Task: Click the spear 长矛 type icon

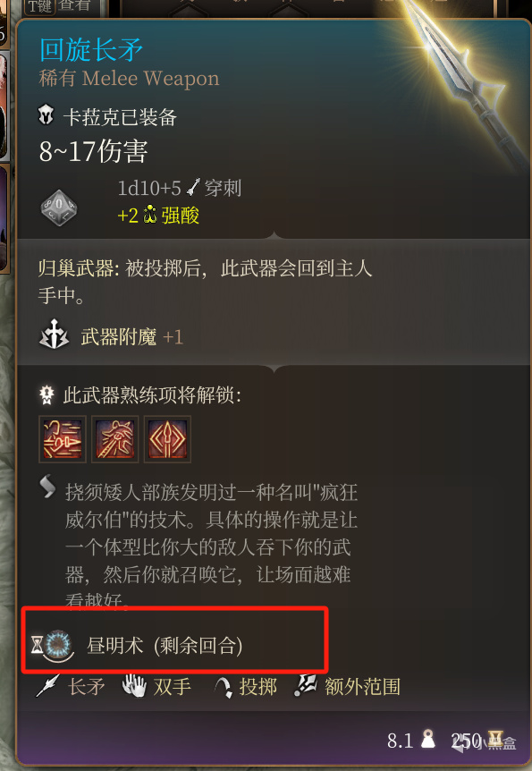Action: pyautogui.click(x=47, y=686)
